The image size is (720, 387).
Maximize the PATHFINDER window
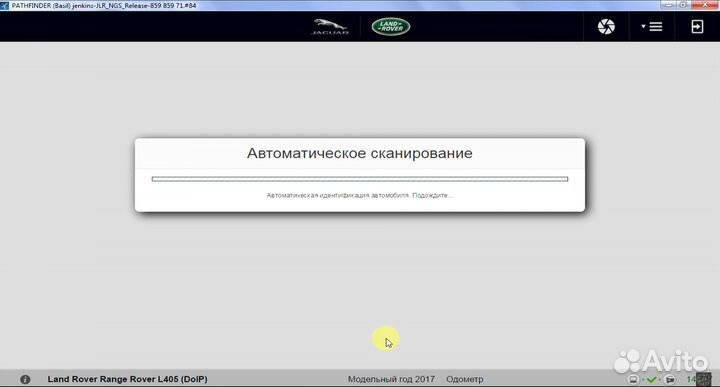(684, 5)
